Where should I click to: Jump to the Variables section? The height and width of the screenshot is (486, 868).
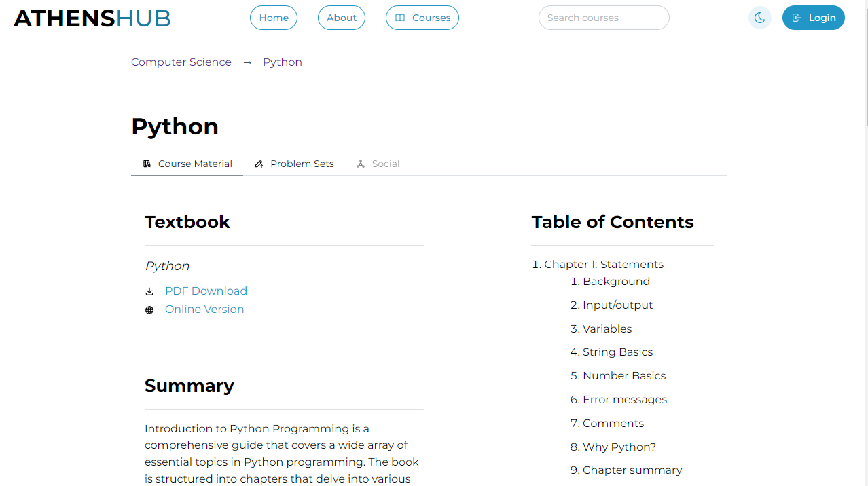click(x=607, y=329)
